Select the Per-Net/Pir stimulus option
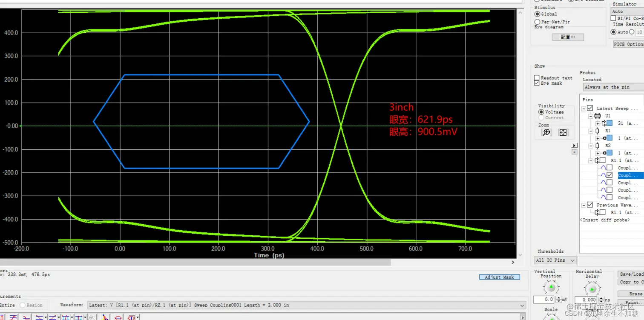 [x=538, y=22]
